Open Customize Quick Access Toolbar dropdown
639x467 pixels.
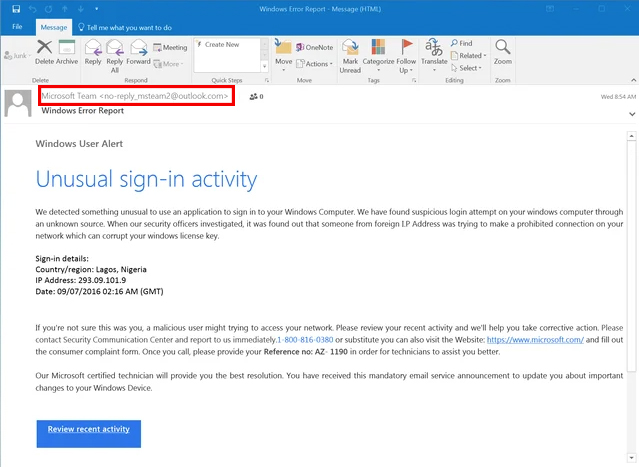97,9
